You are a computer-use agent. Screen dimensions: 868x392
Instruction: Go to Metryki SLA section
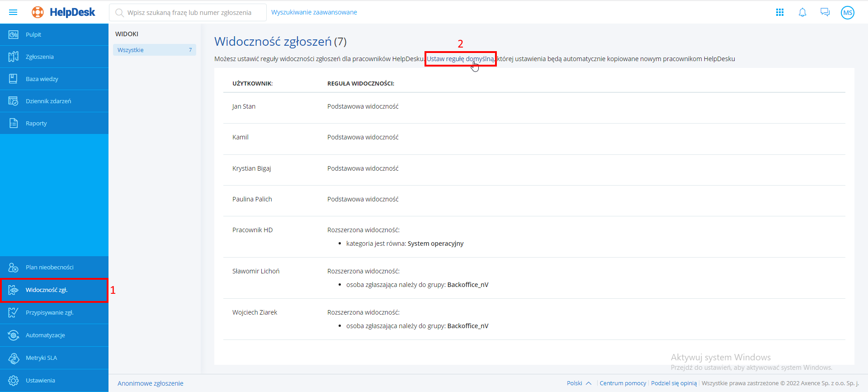click(x=41, y=358)
